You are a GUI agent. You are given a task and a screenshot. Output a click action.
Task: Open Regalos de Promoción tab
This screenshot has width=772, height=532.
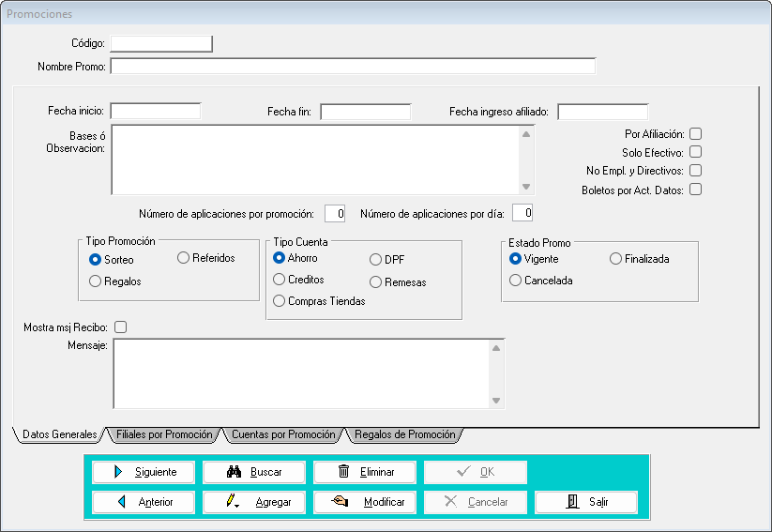tap(404, 435)
